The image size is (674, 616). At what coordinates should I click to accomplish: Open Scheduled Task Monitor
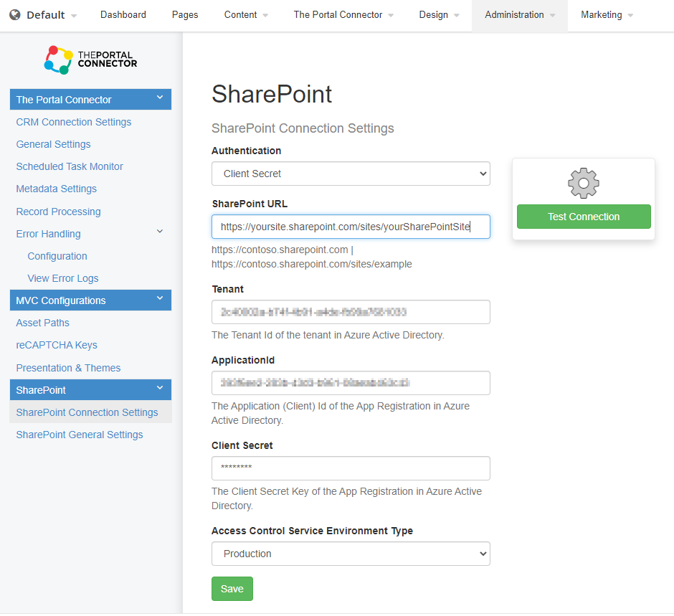[x=70, y=167]
